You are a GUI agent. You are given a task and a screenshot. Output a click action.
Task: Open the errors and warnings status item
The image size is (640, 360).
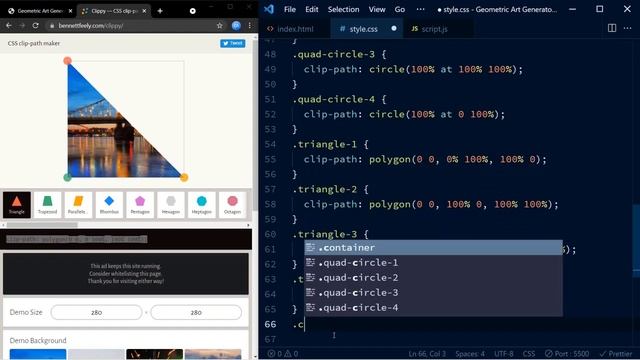click(x=283, y=354)
